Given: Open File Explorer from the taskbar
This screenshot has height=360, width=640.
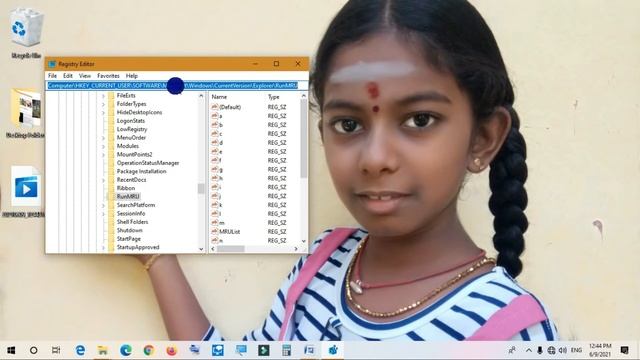Looking at the screenshot, I should click(x=103, y=350).
